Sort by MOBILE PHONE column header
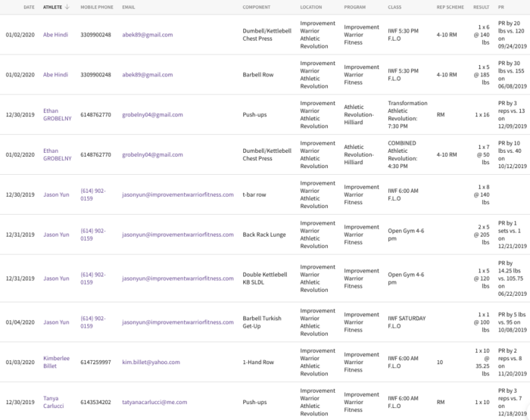 tap(97, 7)
